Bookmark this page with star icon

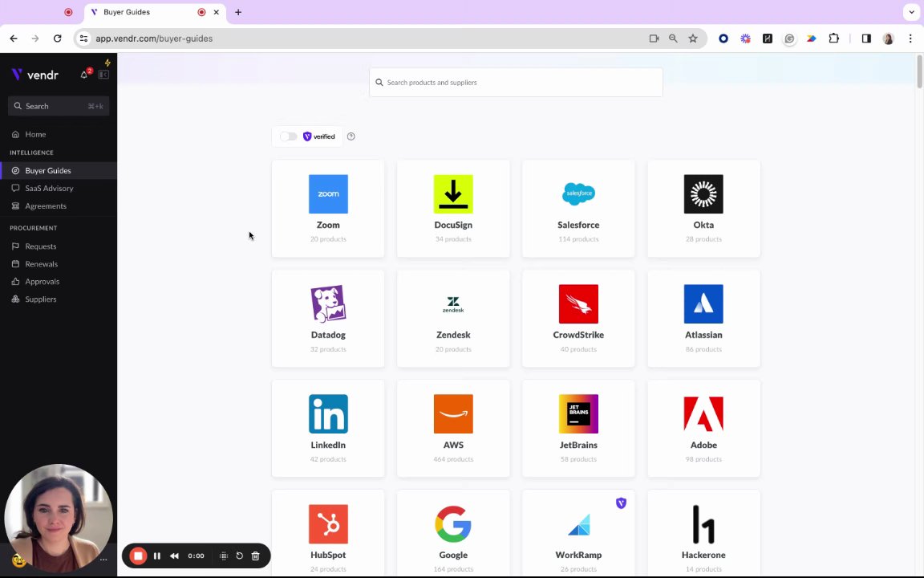pos(693,39)
